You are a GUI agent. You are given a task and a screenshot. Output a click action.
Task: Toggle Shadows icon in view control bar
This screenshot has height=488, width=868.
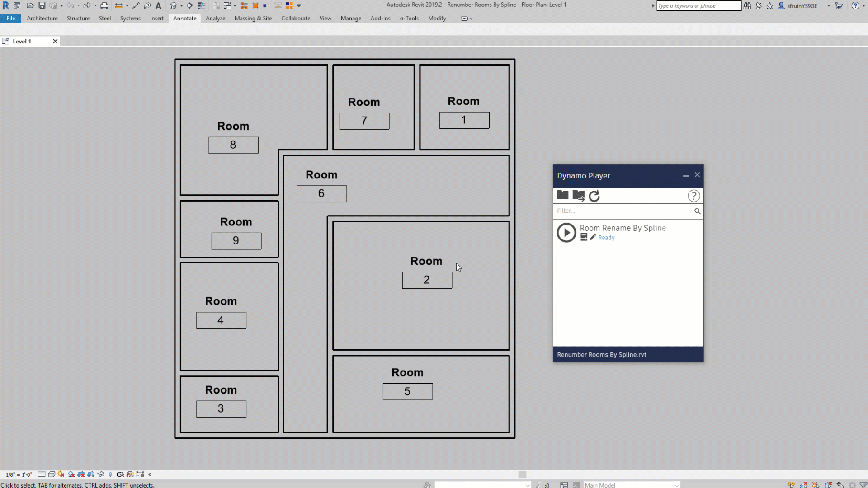pyautogui.click(x=71, y=474)
